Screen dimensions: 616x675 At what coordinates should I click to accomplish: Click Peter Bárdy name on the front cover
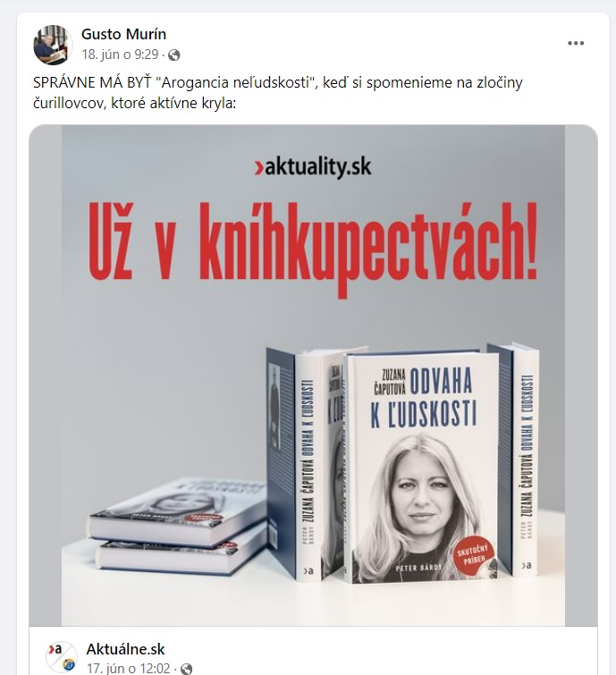click(x=418, y=568)
